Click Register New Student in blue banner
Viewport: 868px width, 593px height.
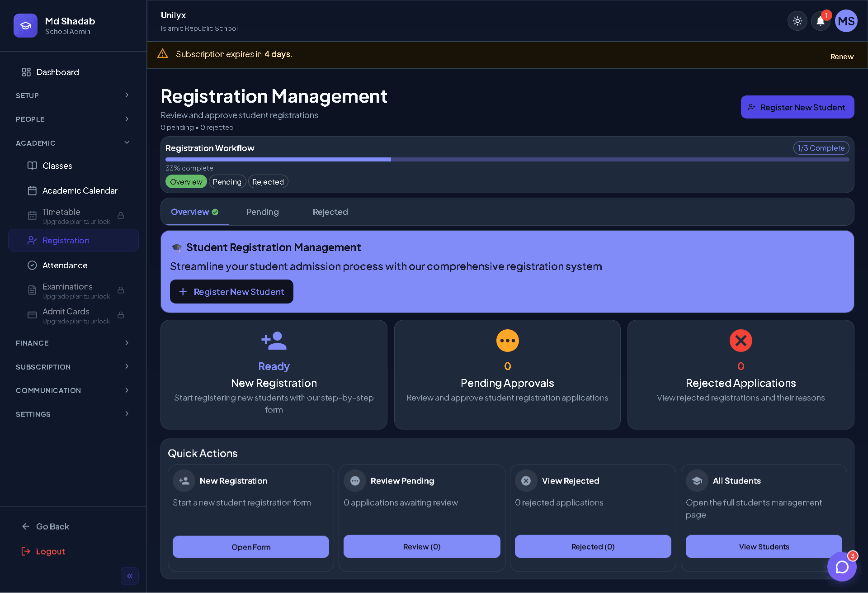coord(231,292)
